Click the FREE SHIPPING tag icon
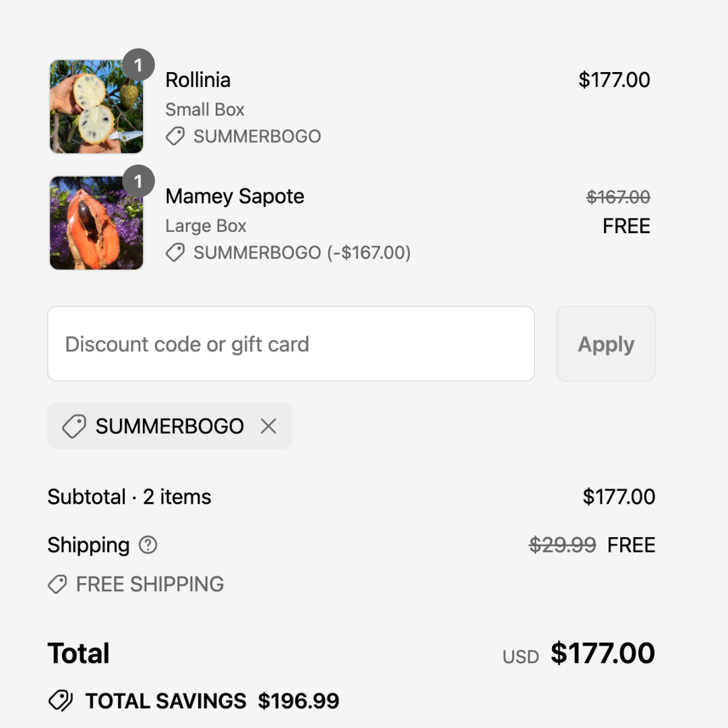Viewport: 728px width, 728px height. click(57, 584)
